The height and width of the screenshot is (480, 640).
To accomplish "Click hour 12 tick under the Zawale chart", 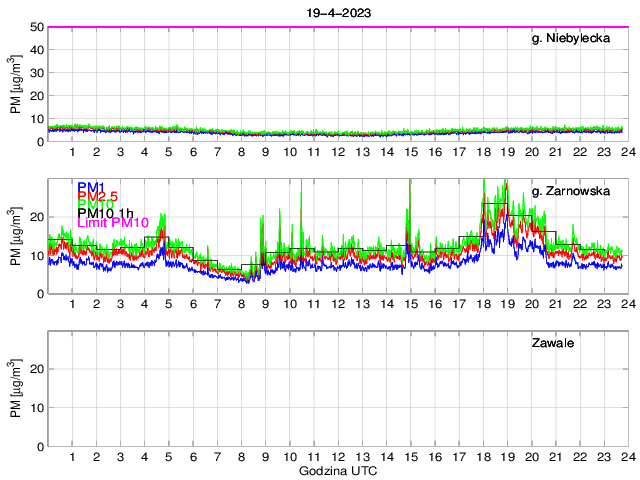I will point(338,457).
